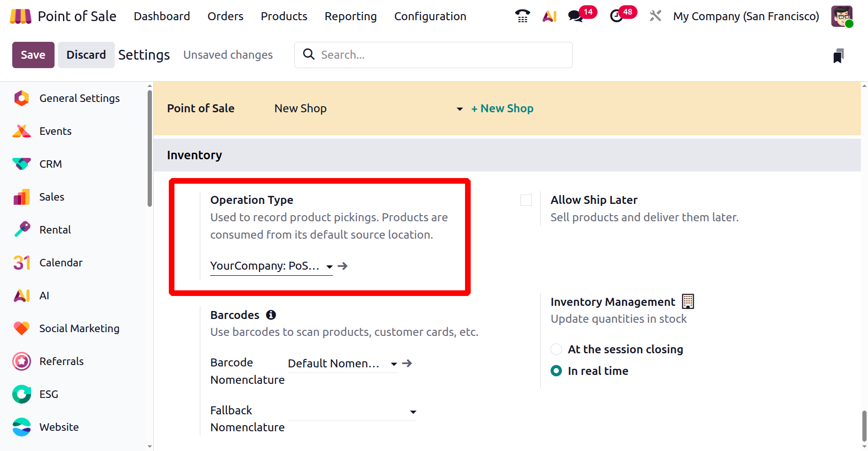This screenshot has width=868, height=451.
Task: Open the conversations messages icon
Action: [x=575, y=16]
